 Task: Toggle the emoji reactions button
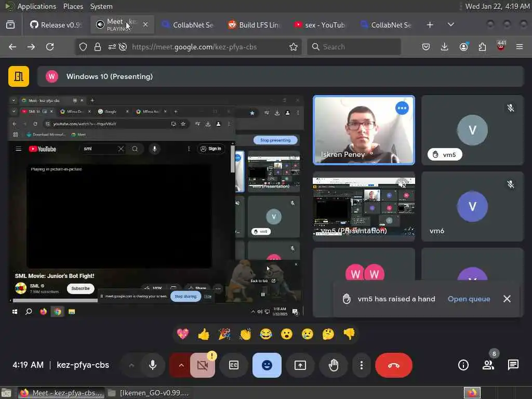pos(267,365)
